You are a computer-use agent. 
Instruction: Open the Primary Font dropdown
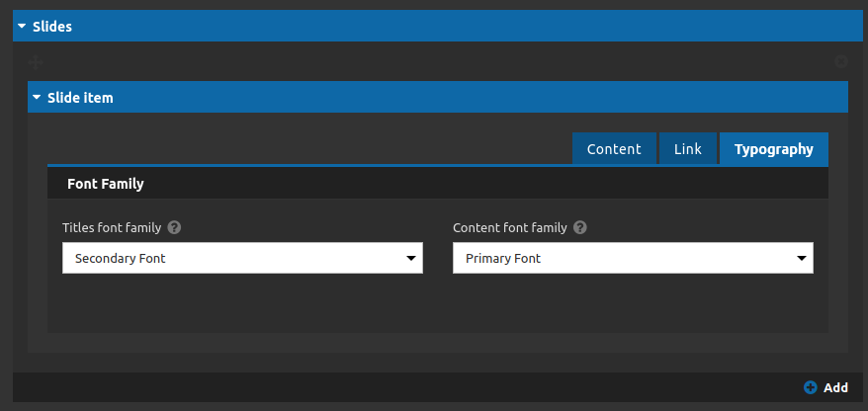[x=633, y=258]
